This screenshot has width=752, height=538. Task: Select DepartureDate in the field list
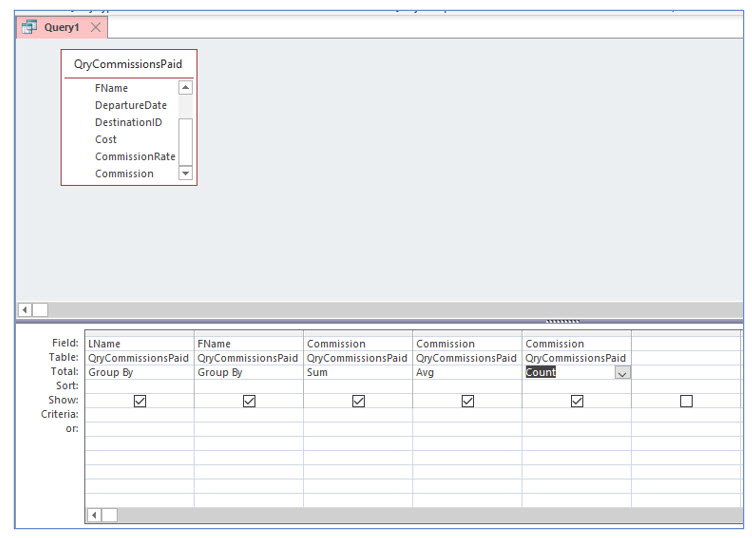click(131, 105)
